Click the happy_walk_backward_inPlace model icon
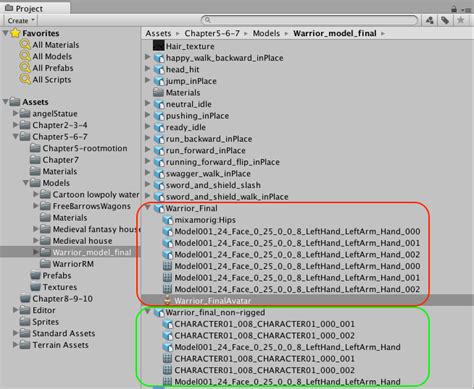The width and height of the screenshot is (474, 389). point(159,58)
